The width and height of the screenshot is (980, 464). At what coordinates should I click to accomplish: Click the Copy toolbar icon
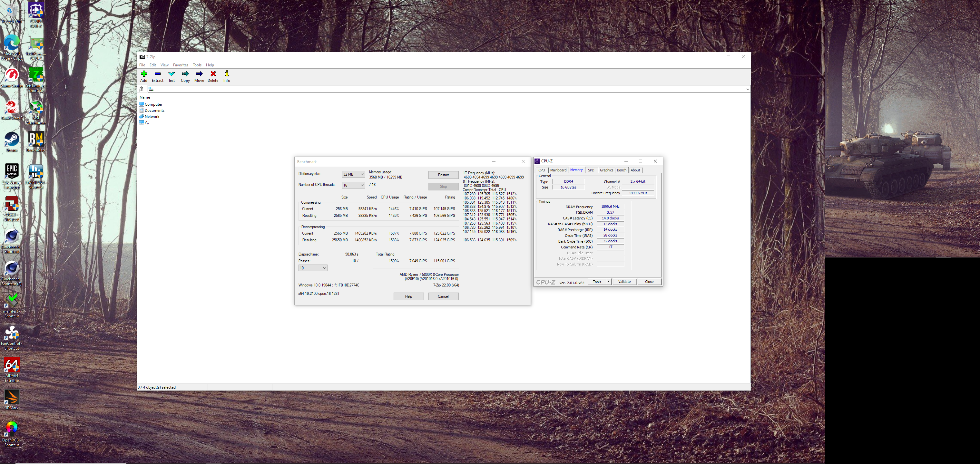(x=185, y=76)
